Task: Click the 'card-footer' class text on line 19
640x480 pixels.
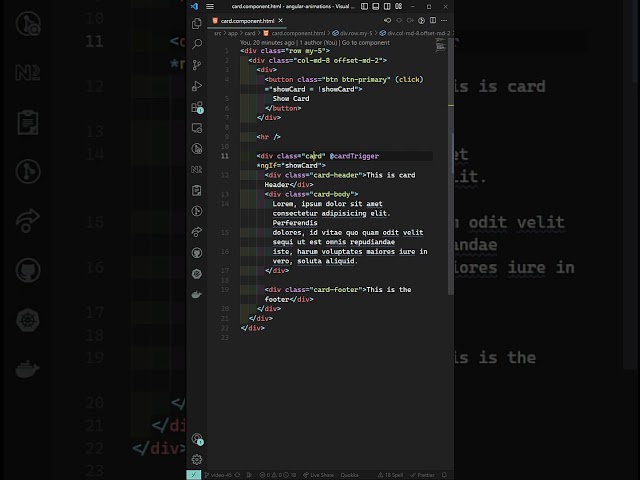Action: pyautogui.click(x=336, y=290)
